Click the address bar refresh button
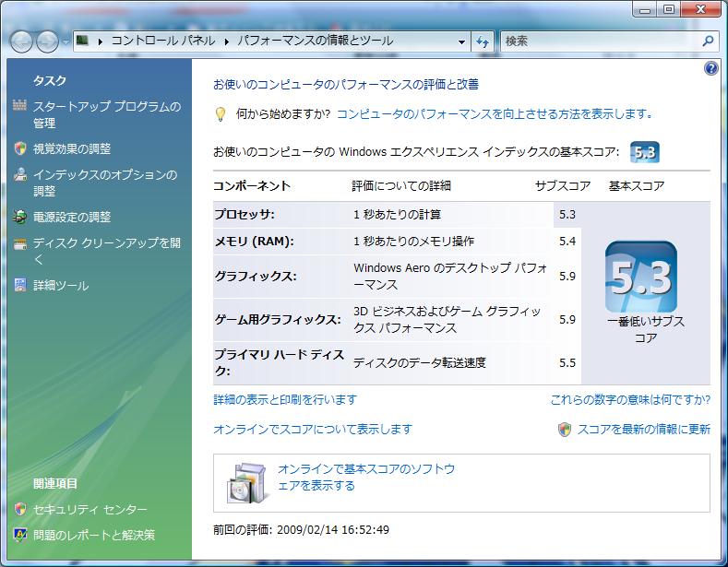Image resolution: width=728 pixels, height=567 pixels. (x=483, y=41)
